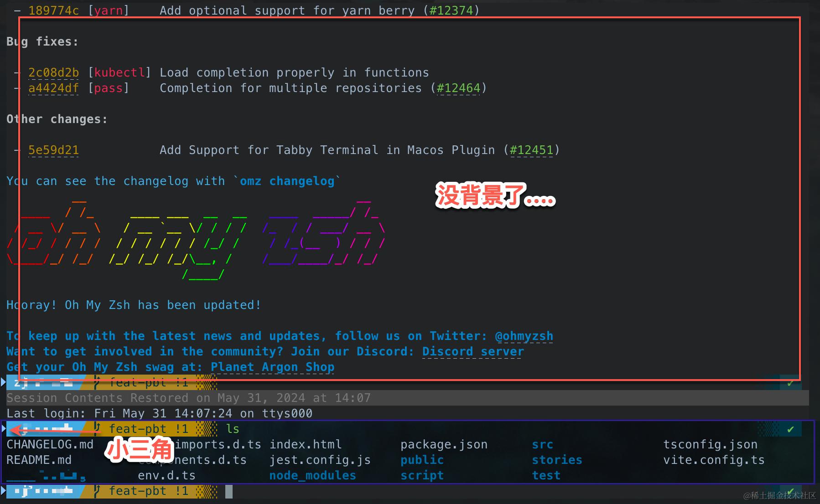This screenshot has width=820, height=504.
Task: Open pull request #12374 link
Action: [x=452, y=10]
